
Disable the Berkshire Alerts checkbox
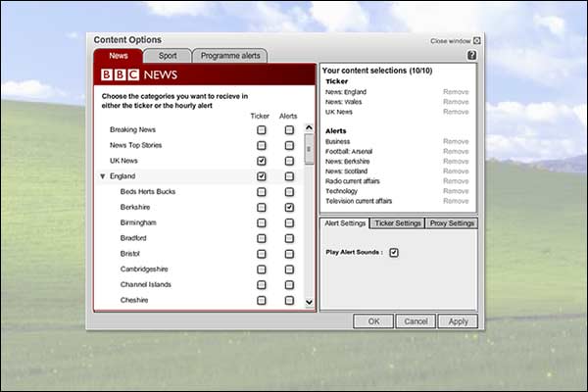289,208
